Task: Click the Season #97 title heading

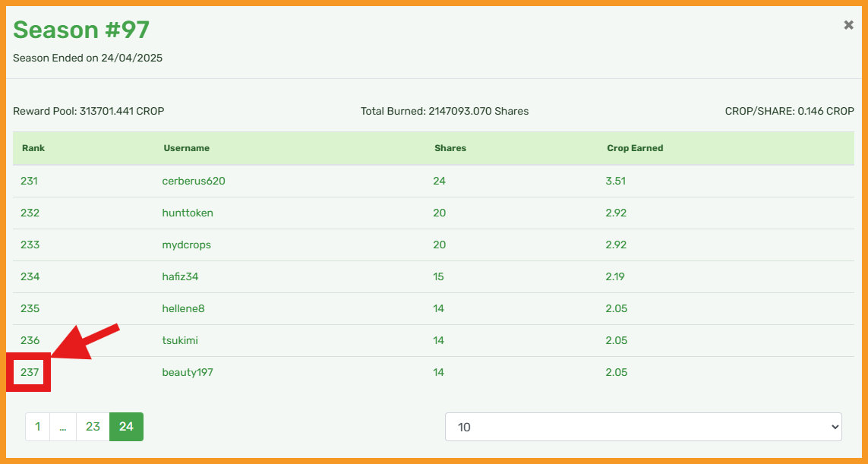Action: (x=81, y=30)
